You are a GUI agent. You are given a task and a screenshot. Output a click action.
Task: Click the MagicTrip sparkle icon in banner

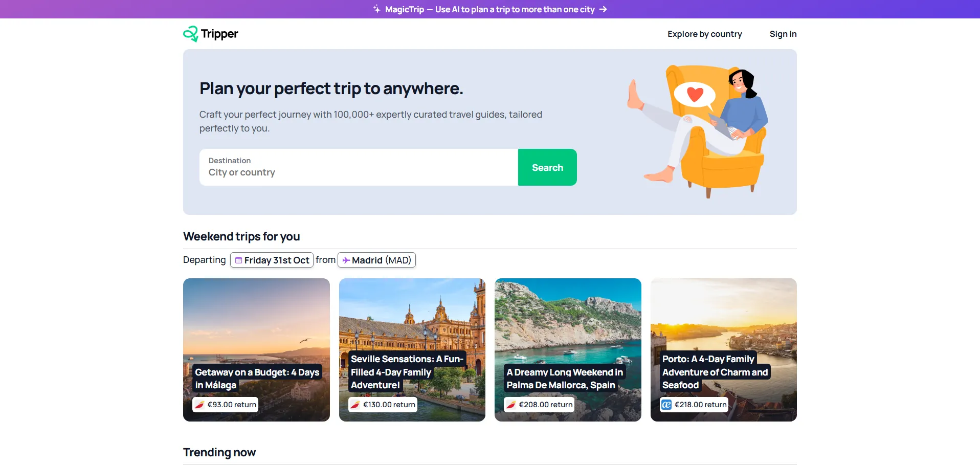click(x=377, y=9)
